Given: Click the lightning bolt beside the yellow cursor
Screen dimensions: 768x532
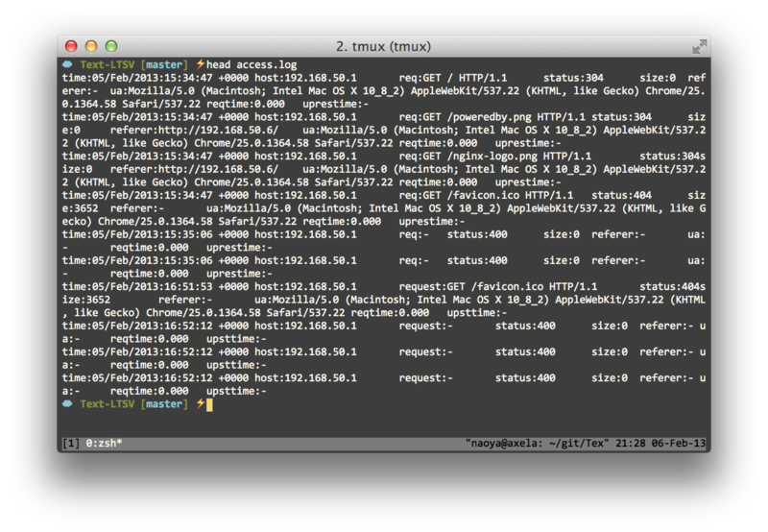Looking at the screenshot, I should (x=201, y=403).
